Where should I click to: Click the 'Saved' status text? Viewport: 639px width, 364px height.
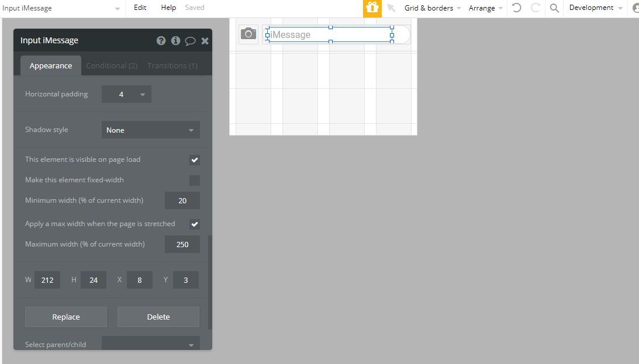click(195, 8)
